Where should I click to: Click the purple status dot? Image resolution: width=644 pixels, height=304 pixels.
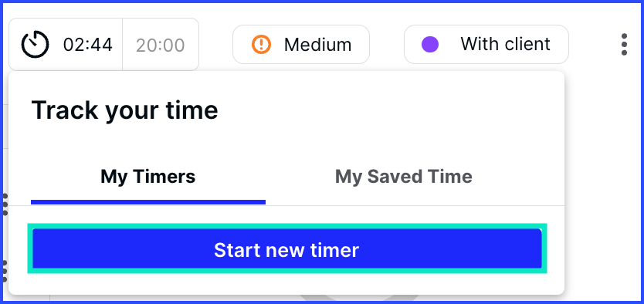[x=430, y=44]
